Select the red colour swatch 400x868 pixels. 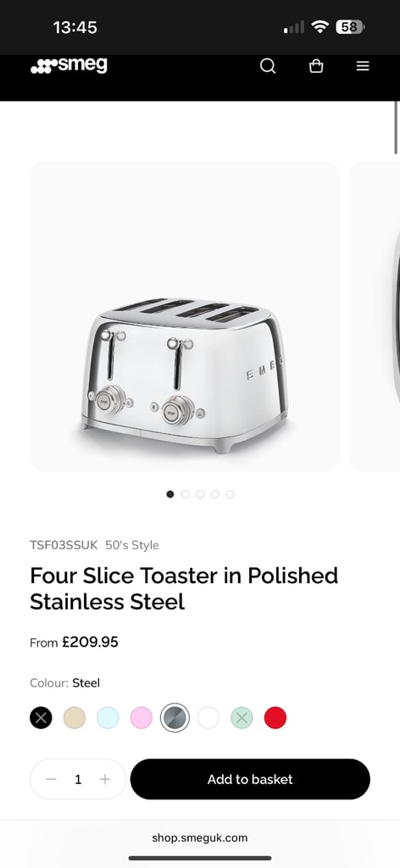275,718
